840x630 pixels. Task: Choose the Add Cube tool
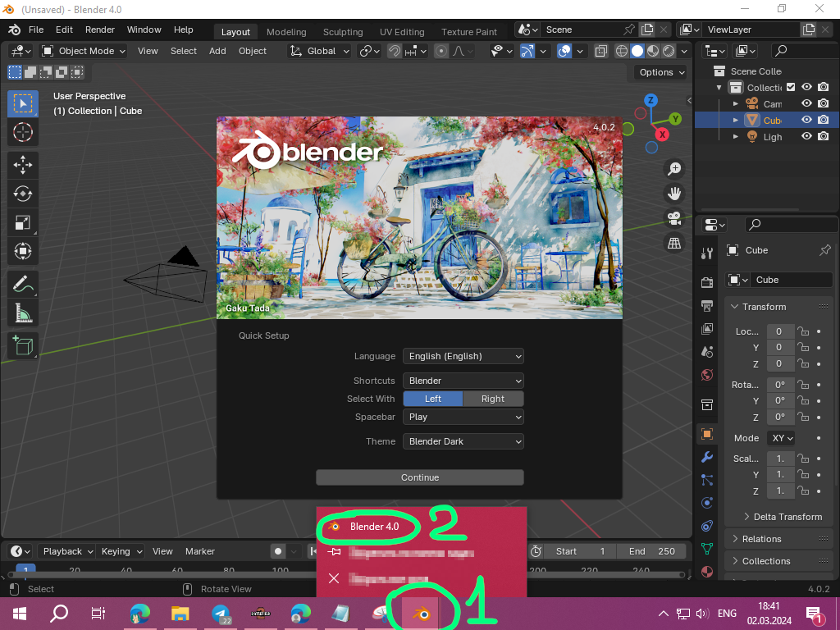[22, 345]
